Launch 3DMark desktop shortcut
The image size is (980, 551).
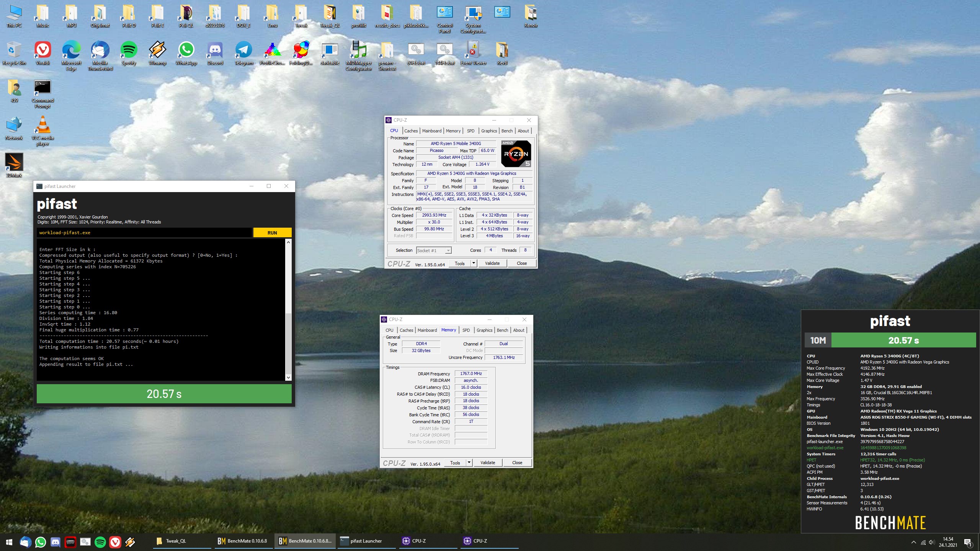[x=14, y=165]
